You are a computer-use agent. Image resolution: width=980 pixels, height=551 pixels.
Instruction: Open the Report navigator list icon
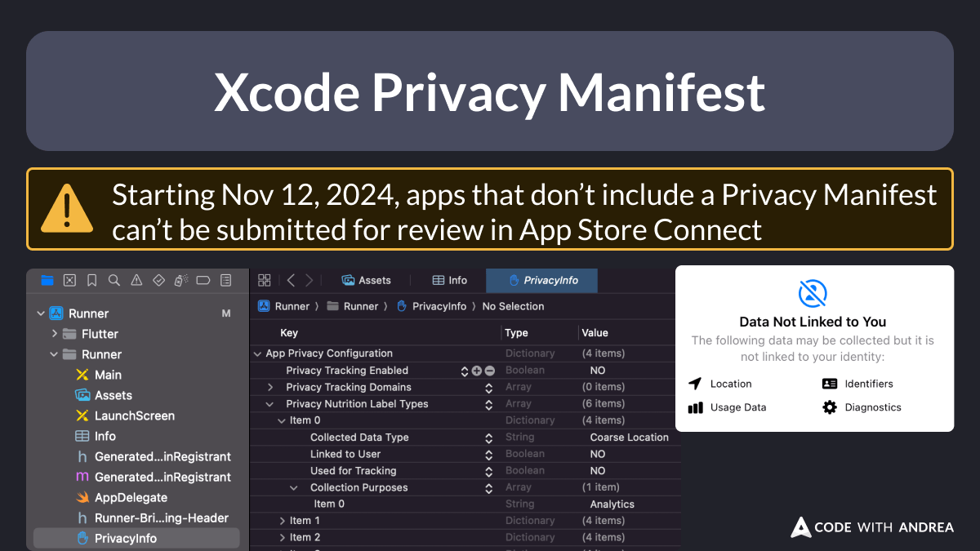pyautogui.click(x=225, y=280)
